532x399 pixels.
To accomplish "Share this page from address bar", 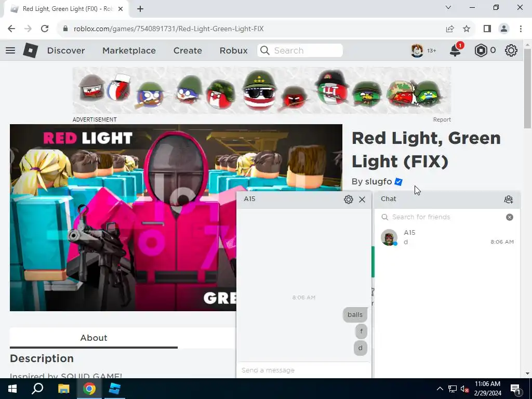I will (x=450, y=29).
